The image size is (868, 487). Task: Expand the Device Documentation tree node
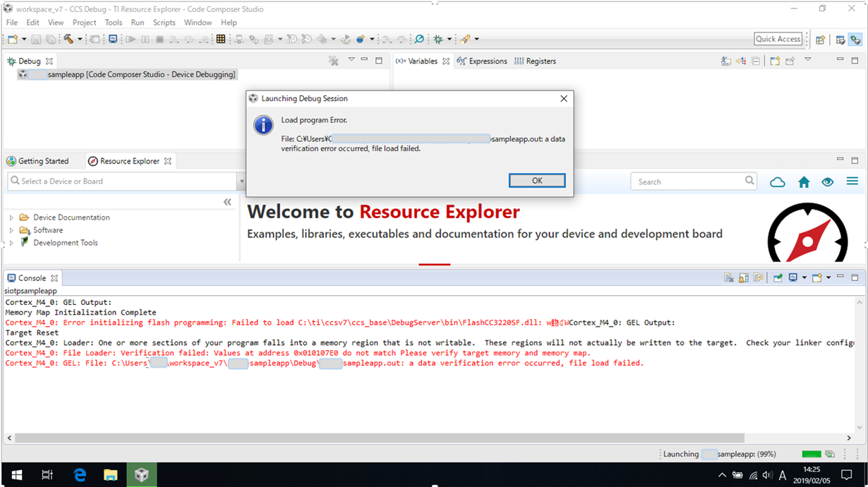pyautogui.click(x=11, y=217)
